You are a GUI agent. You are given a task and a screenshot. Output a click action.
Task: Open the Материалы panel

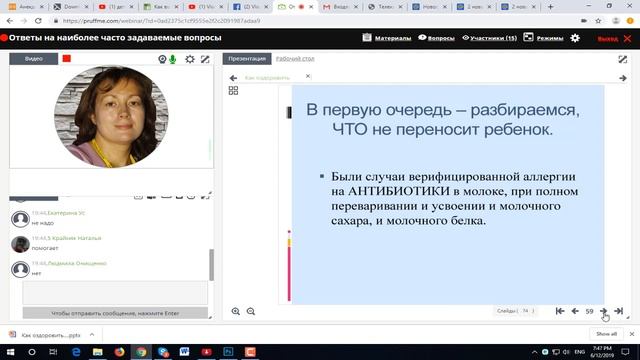click(393, 38)
